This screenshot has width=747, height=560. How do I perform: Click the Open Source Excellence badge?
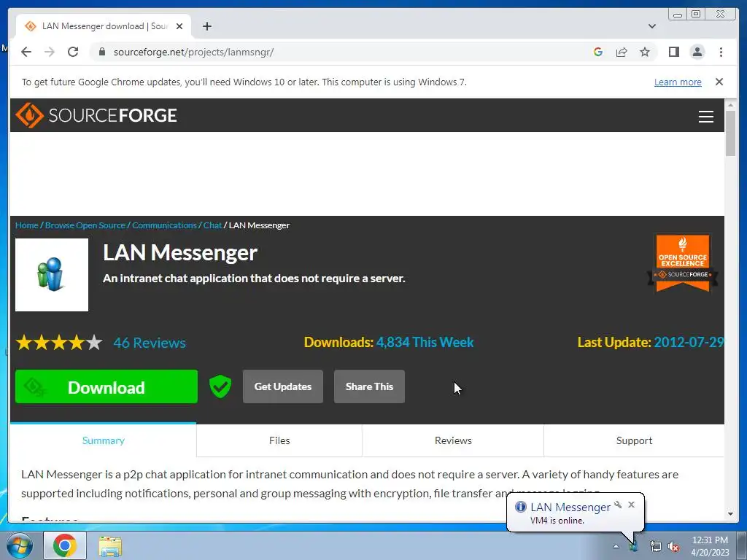tap(682, 262)
